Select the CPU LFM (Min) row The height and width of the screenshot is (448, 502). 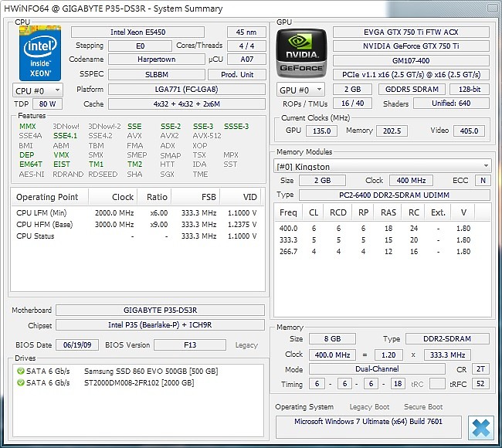click(x=137, y=213)
